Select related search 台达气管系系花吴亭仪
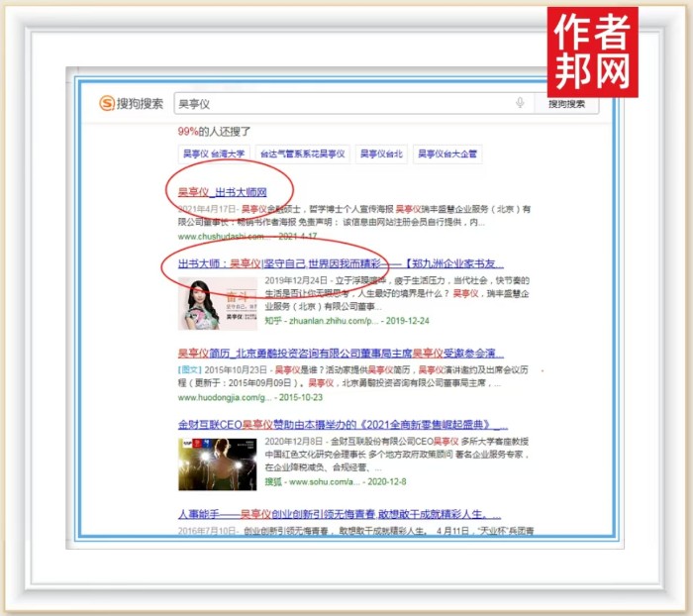The height and width of the screenshot is (616, 693). [x=301, y=154]
